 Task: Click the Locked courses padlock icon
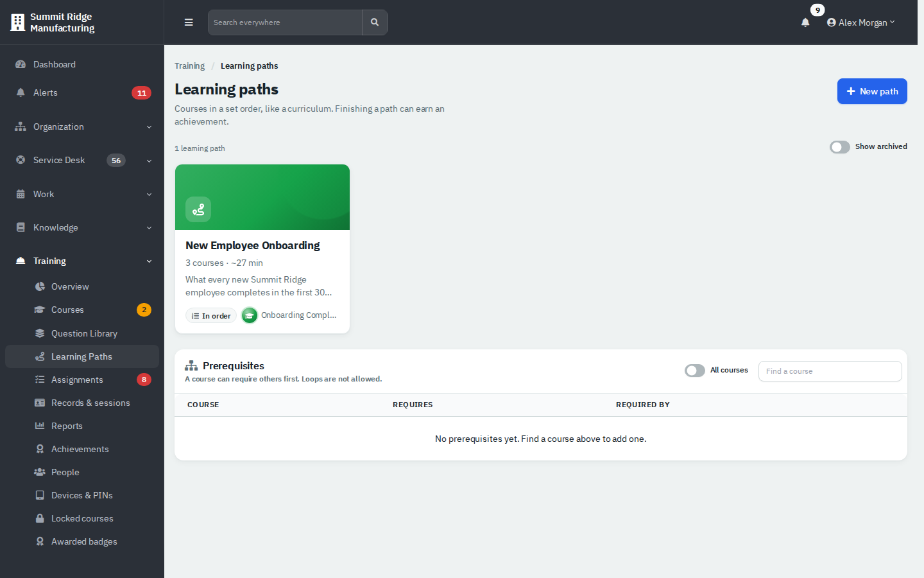tap(40, 518)
